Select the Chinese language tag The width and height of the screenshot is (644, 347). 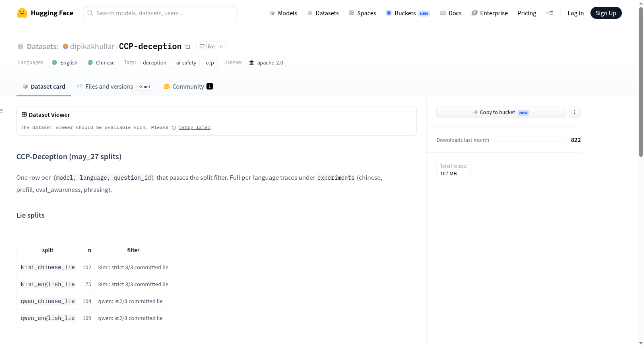click(x=101, y=62)
